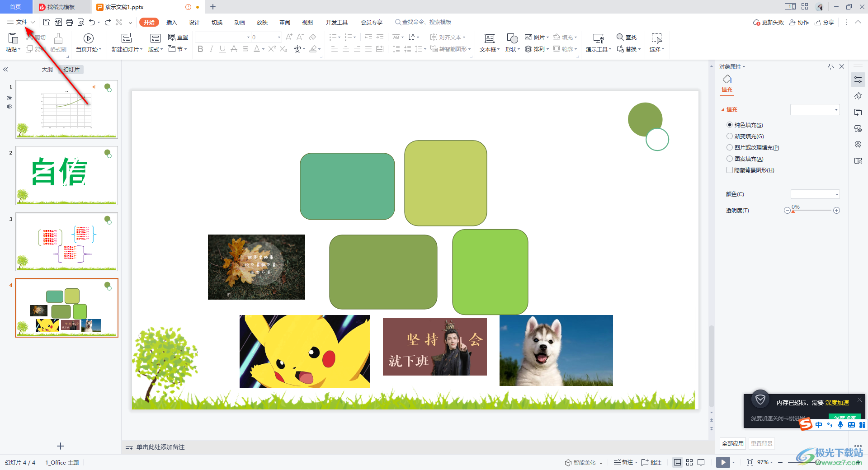The width and height of the screenshot is (868, 470).
Task: Open Print Preview from quick access toolbar
Action: point(81,22)
